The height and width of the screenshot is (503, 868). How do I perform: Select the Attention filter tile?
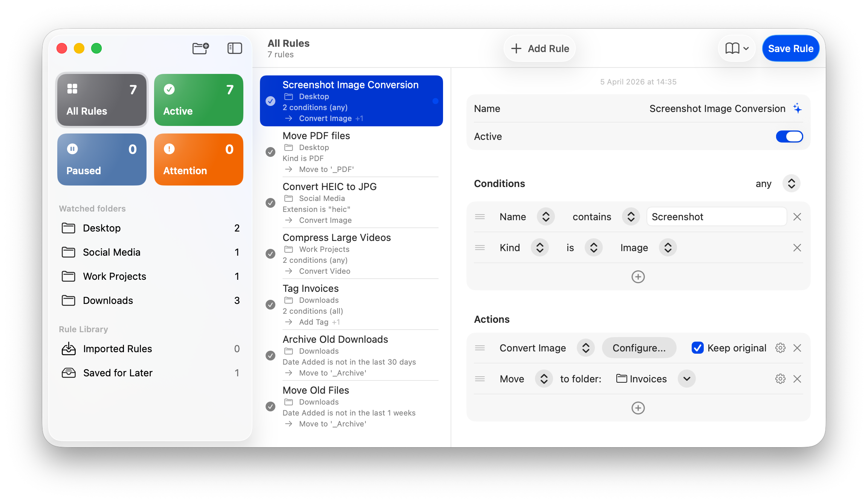coord(199,159)
